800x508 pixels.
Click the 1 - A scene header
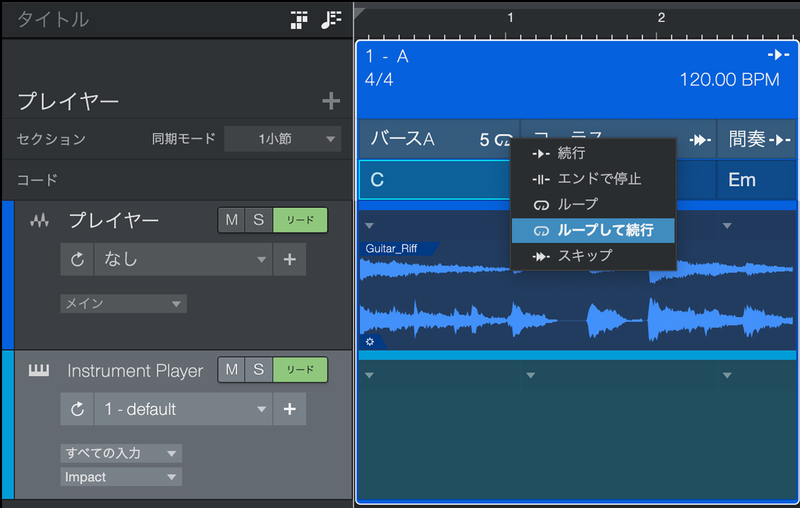pos(577,79)
